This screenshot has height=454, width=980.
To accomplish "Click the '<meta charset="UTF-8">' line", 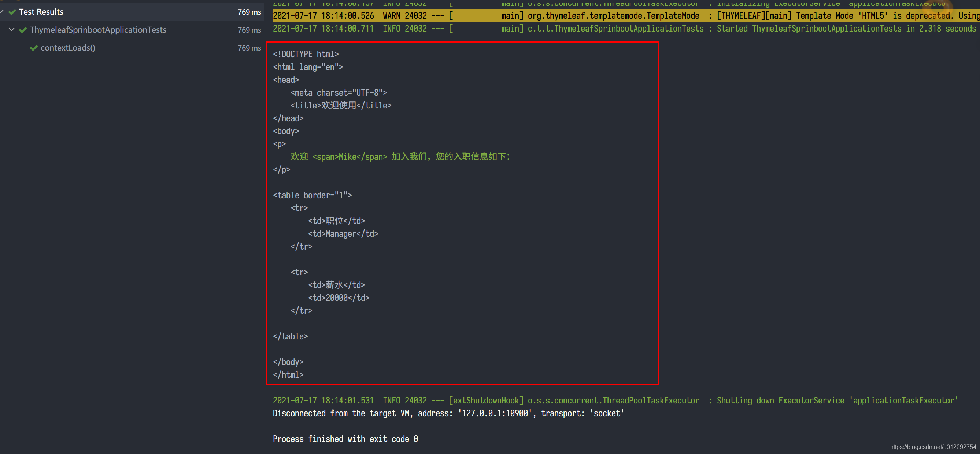I will coord(339,92).
